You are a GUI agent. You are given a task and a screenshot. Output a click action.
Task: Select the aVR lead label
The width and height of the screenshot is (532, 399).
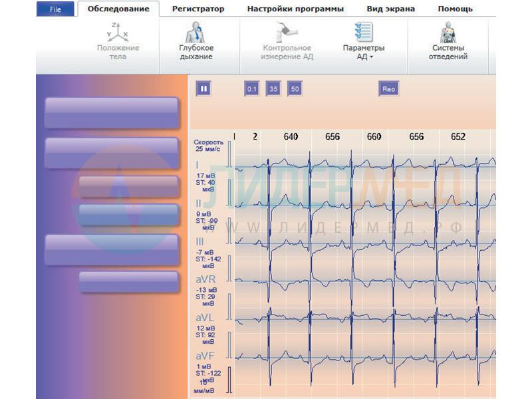[x=205, y=279]
